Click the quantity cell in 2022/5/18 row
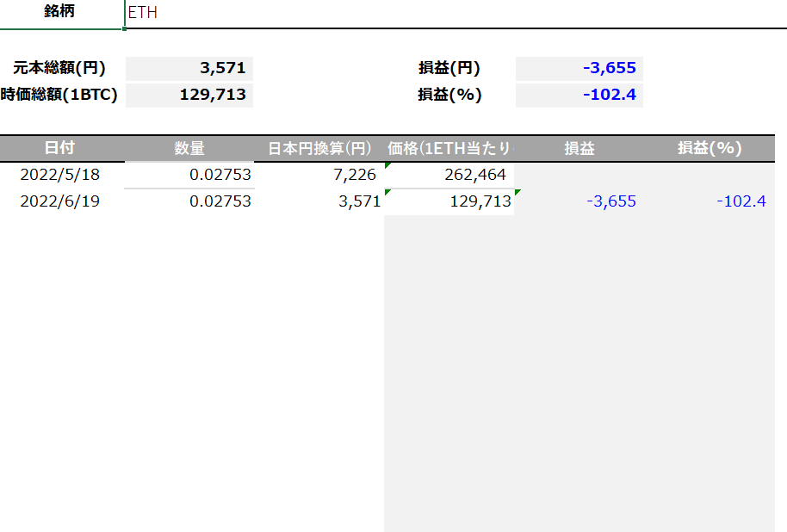The width and height of the screenshot is (787, 532). pyautogui.click(x=189, y=175)
